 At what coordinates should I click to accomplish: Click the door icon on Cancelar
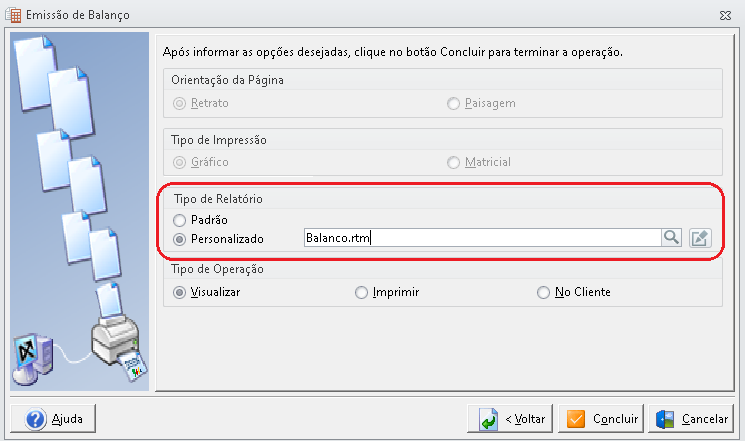click(665, 419)
